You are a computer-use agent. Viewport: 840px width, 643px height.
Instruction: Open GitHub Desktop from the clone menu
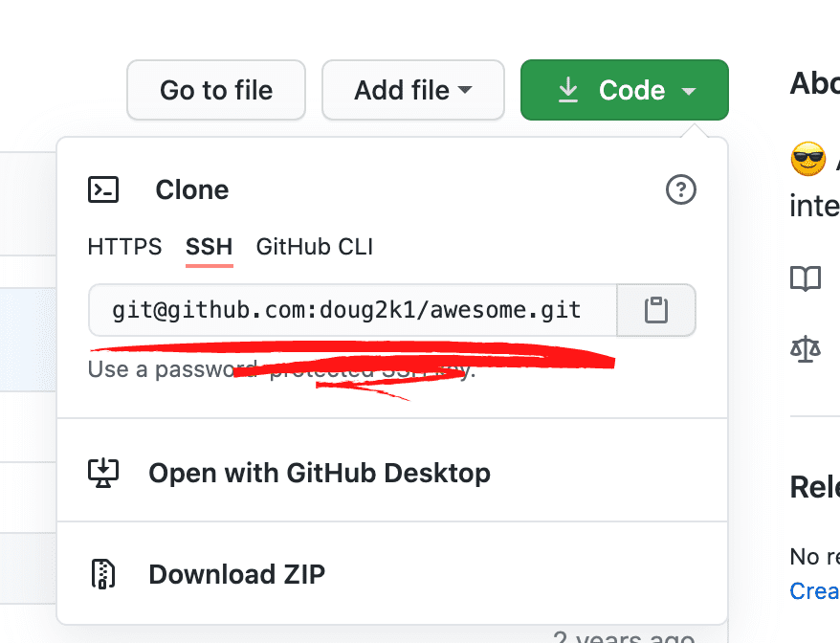[319, 472]
